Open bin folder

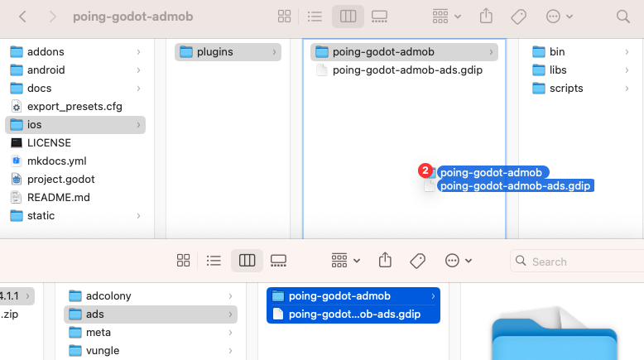pos(580,51)
